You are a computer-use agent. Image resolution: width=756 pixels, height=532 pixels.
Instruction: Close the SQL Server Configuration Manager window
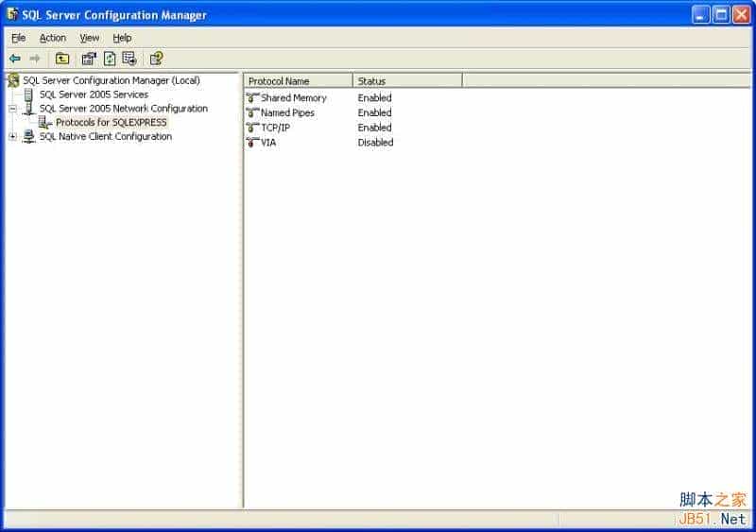point(742,14)
